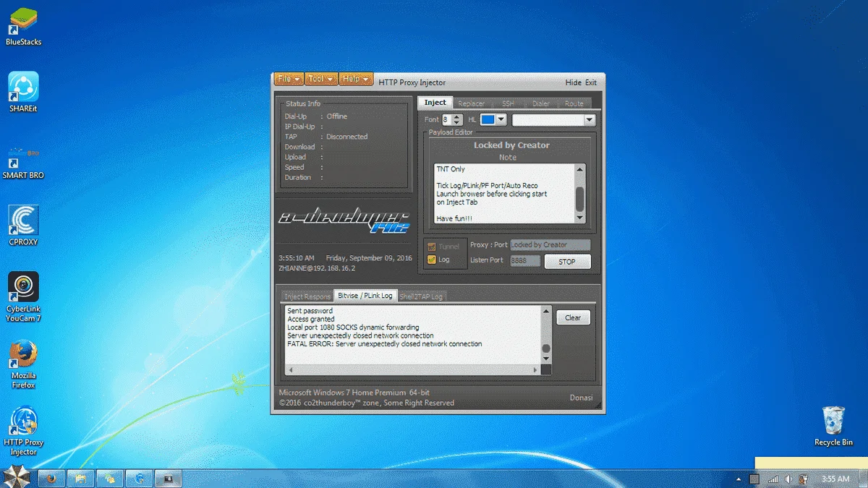The image size is (868, 488).
Task: Open the empty combo box dropdown
Action: 590,120
